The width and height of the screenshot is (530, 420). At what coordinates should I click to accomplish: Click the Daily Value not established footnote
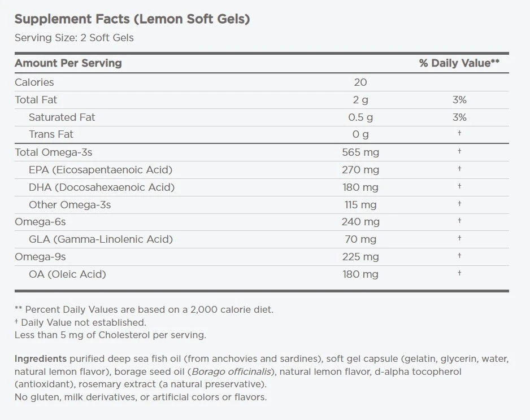coord(83,322)
